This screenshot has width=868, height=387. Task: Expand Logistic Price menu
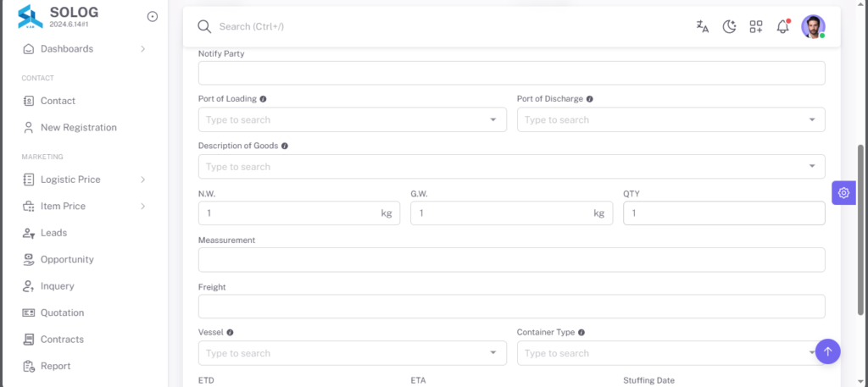(x=84, y=180)
